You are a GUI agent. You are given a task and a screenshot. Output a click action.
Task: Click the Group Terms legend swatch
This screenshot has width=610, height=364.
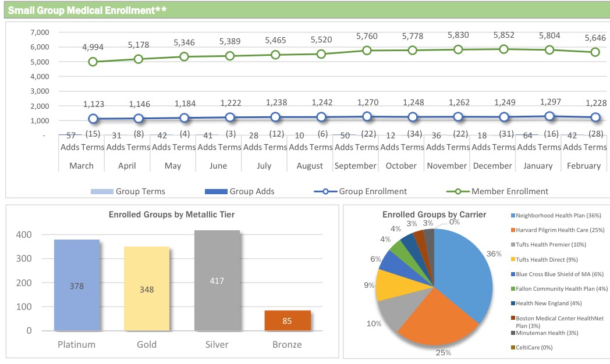coord(102,191)
